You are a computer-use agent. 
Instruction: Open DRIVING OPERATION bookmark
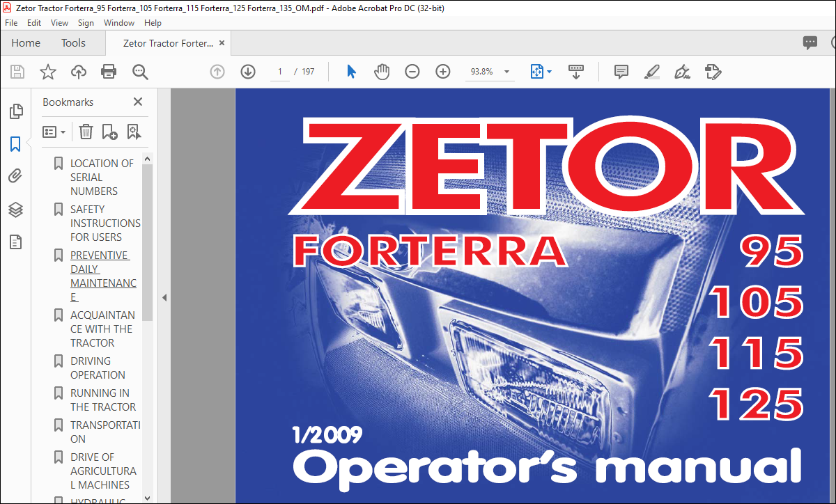point(97,368)
